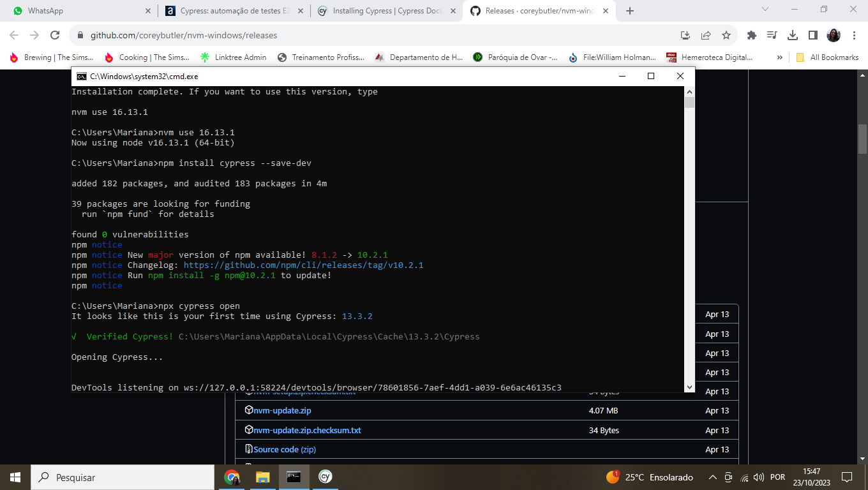Viewport: 868px width, 490px height.
Task: Open Chrome from the taskbar
Action: [x=232, y=477]
